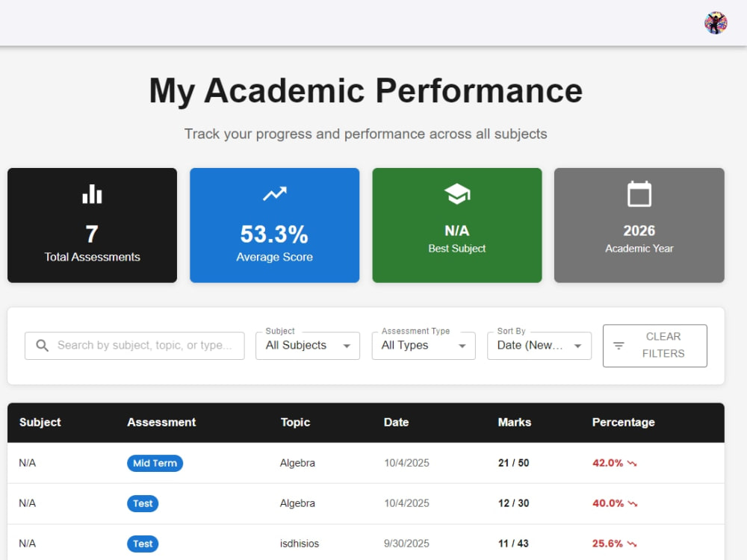Click the graduation cap icon on Best Subject card
747x560 pixels.
(457, 194)
